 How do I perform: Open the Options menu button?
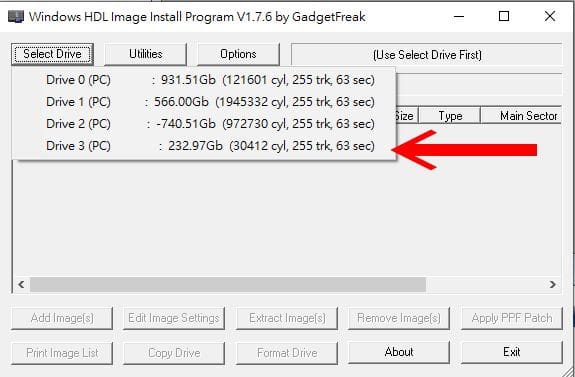238,54
